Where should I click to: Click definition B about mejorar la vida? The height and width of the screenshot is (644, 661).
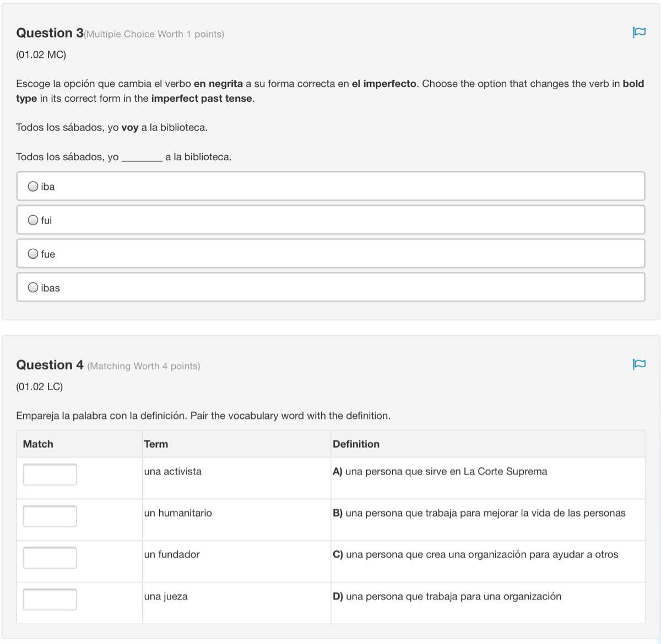click(x=479, y=513)
